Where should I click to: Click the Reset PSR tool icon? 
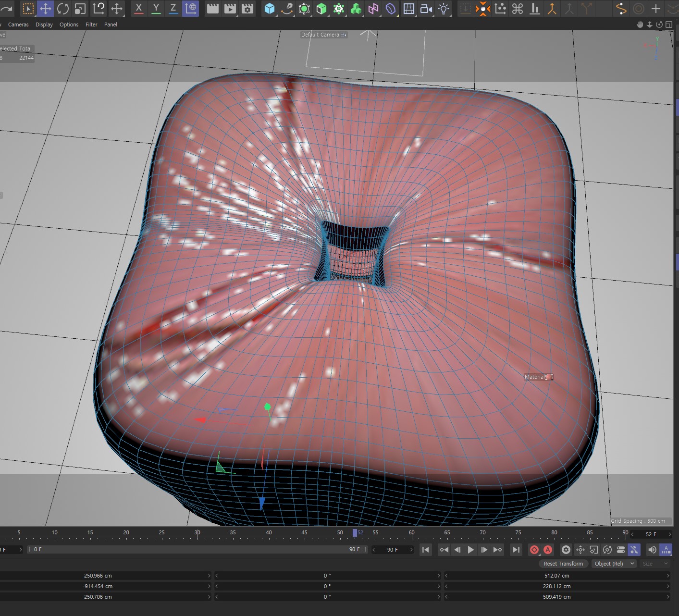point(99,9)
